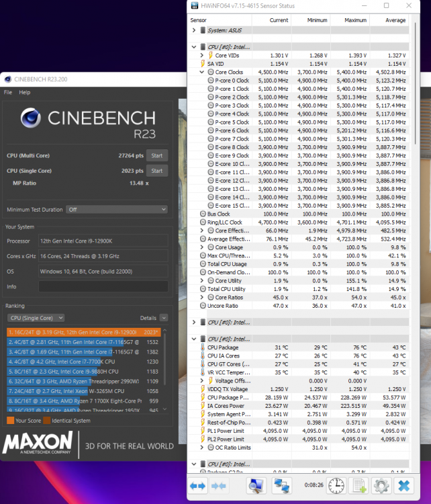Viewport: 431px width, 504px height.
Task: Expand the Core Usage row
Action: tap(201, 247)
